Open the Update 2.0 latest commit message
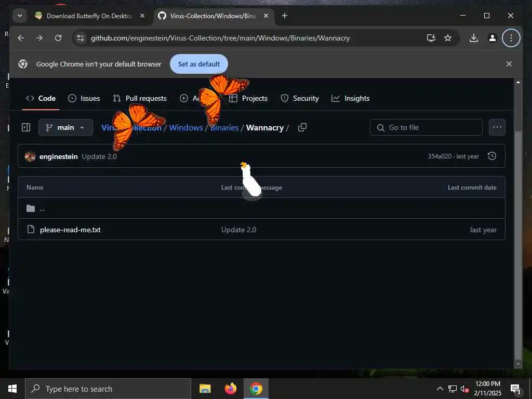 99,156
